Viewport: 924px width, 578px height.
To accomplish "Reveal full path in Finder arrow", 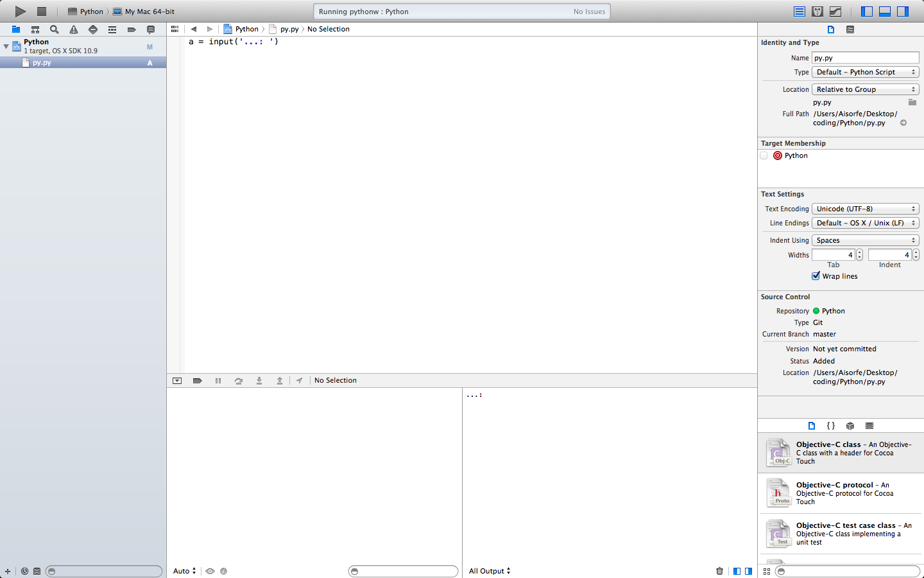I will point(903,123).
